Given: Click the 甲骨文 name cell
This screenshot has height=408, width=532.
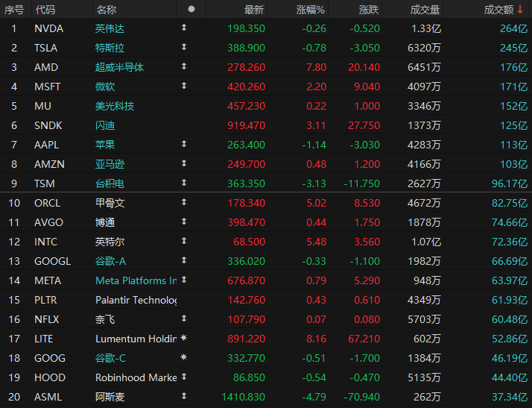Looking at the screenshot, I should (110, 203).
